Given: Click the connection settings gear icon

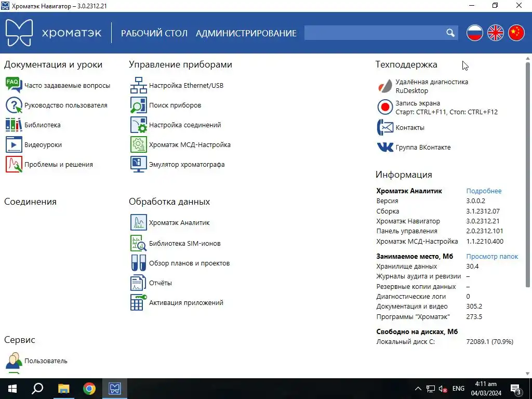Looking at the screenshot, I should [138, 125].
